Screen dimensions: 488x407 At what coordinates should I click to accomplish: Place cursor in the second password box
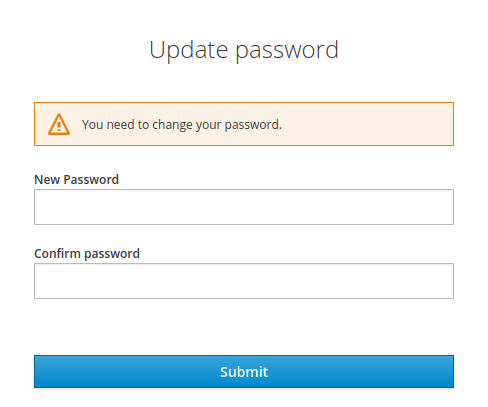(244, 281)
